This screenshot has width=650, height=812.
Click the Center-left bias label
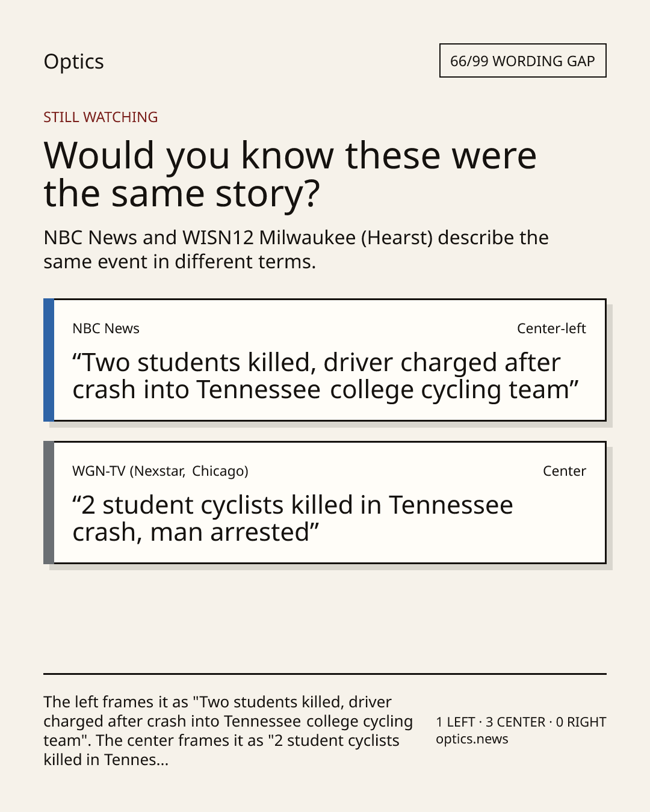tap(551, 328)
